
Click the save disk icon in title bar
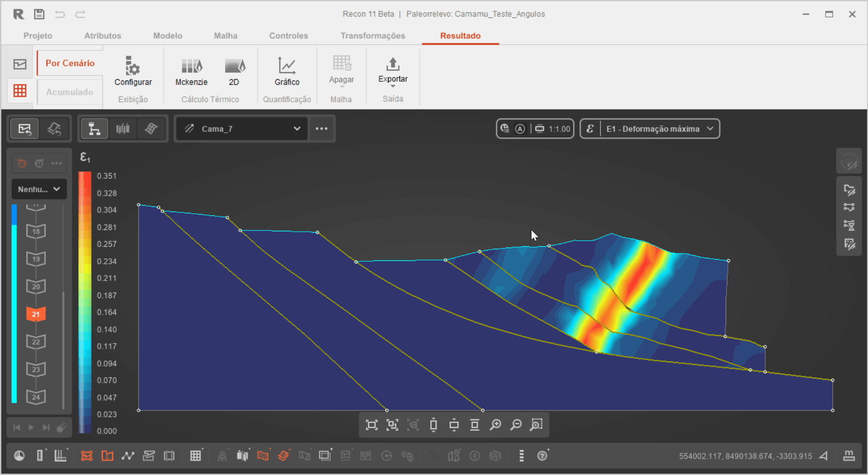point(39,14)
